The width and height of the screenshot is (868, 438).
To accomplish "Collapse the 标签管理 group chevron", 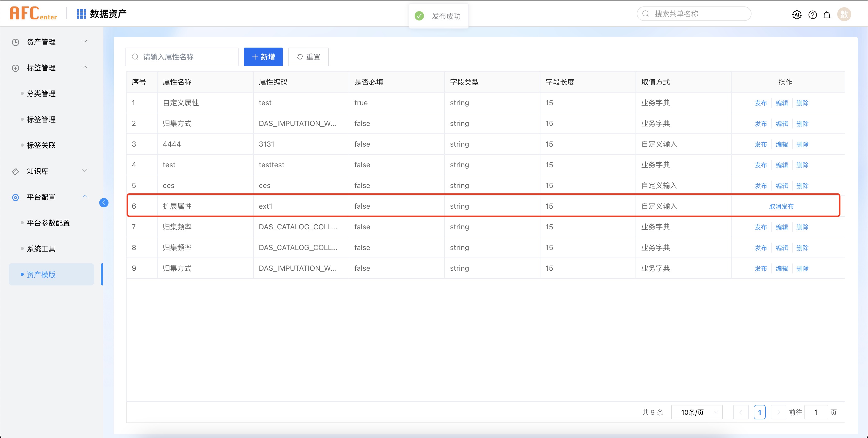I will (x=85, y=67).
